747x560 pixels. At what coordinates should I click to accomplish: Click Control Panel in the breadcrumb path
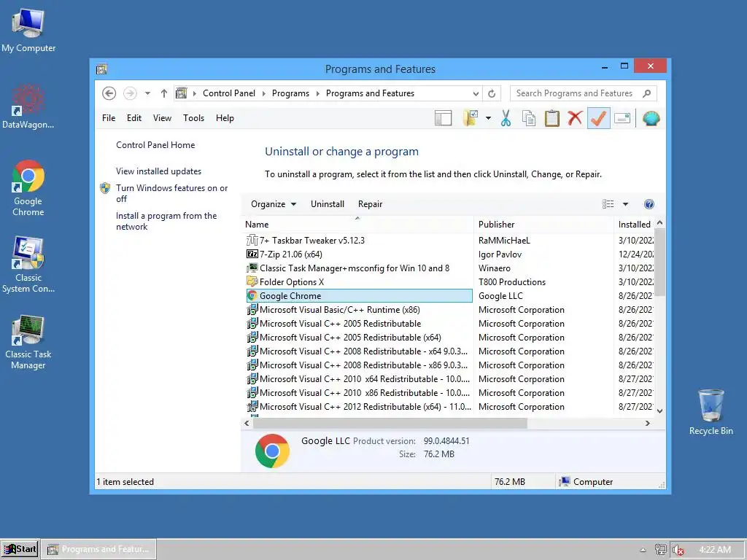click(x=228, y=93)
